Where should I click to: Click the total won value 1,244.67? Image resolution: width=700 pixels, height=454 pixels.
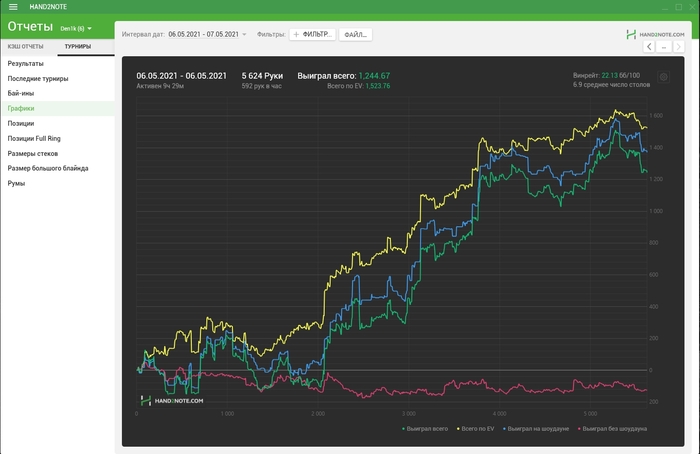click(374, 76)
